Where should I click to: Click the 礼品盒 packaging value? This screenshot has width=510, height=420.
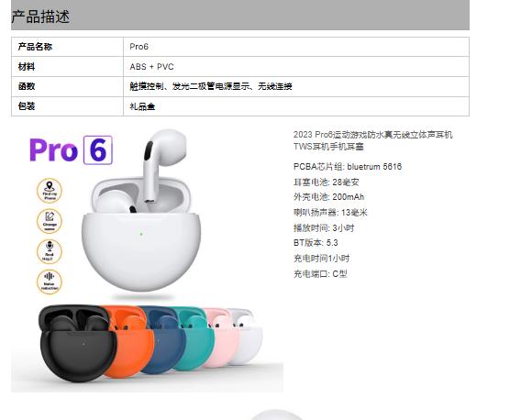point(142,106)
